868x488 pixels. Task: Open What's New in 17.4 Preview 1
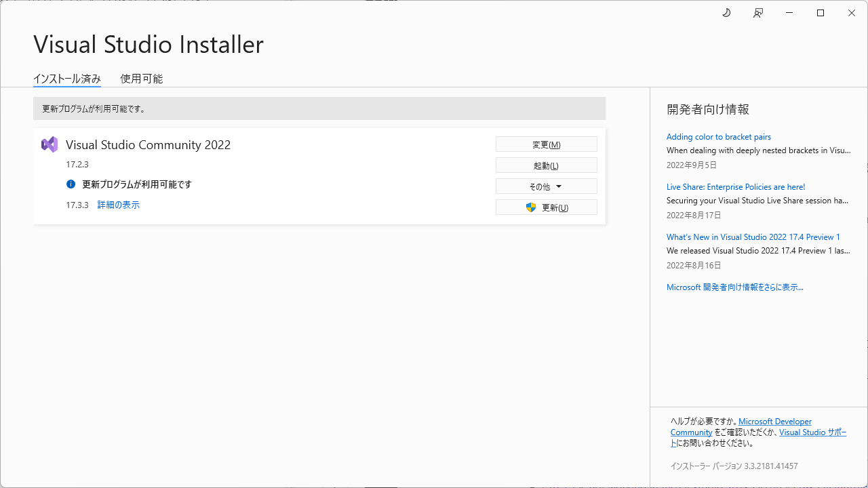pyautogui.click(x=753, y=237)
